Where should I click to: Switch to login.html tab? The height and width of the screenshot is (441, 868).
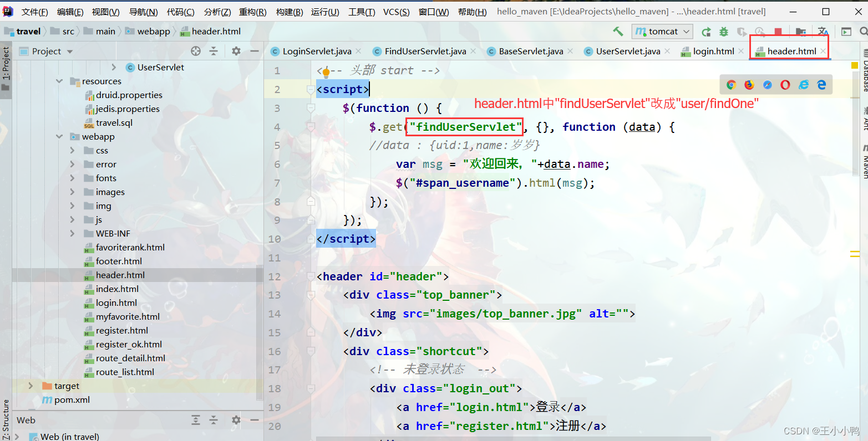(x=713, y=51)
